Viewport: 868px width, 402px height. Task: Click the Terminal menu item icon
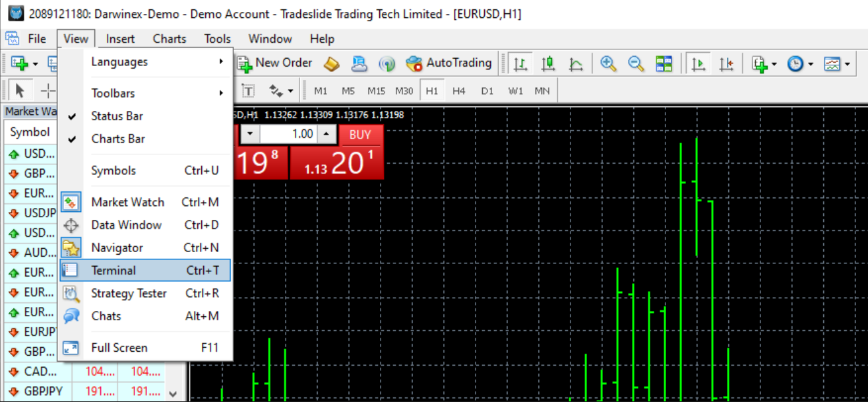point(71,270)
